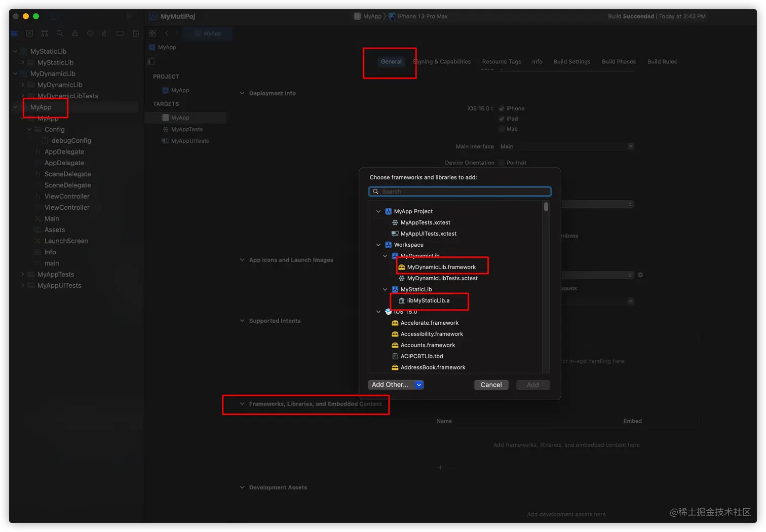Viewport: 766px width, 532px height.
Task: Select the iPhone 13 Pro Max destination
Action: [418, 16]
